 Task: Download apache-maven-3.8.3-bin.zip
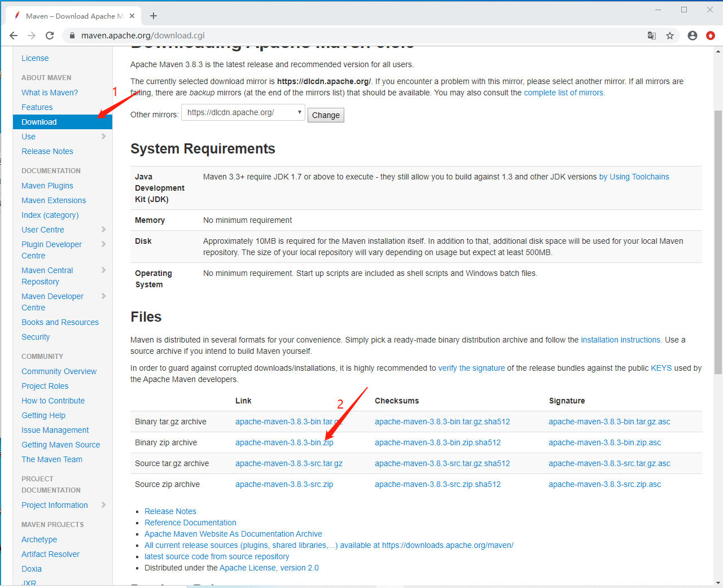click(284, 442)
